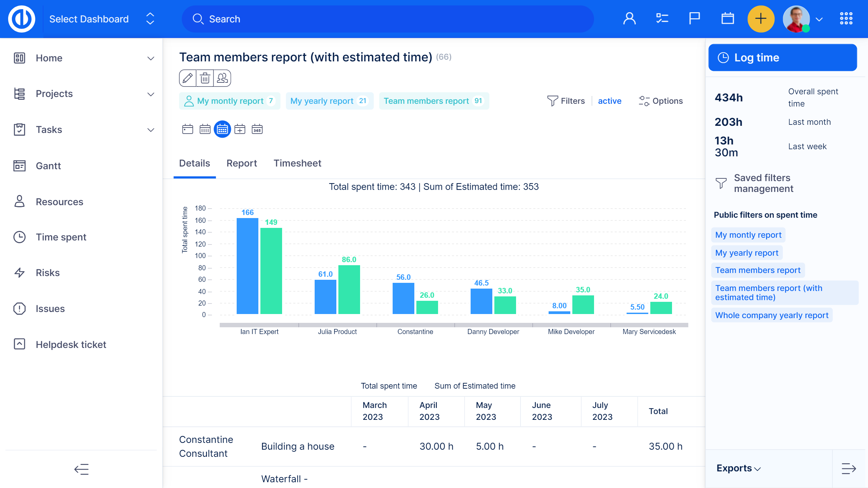Switch to the Timesheet tab
This screenshot has width=868, height=488.
297,163
